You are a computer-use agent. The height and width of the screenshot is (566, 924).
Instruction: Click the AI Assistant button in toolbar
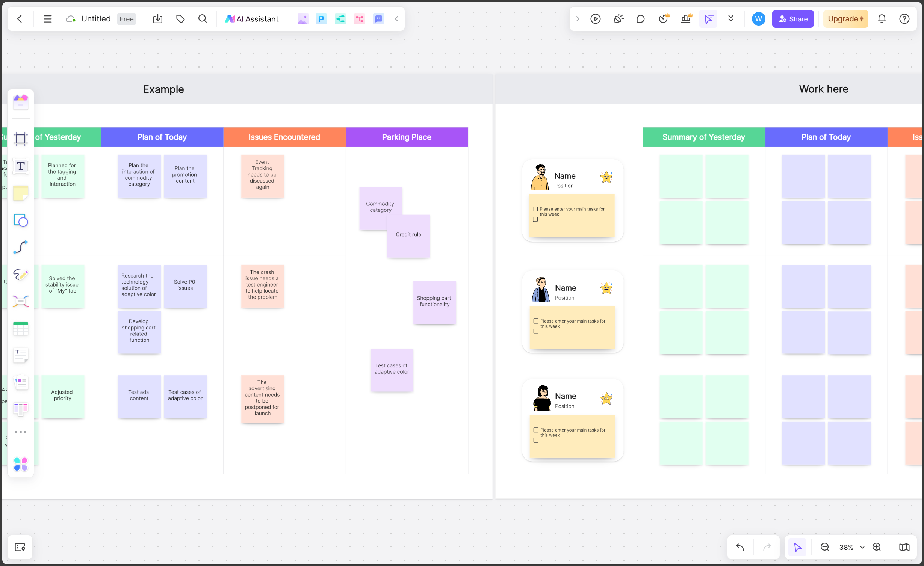click(x=253, y=18)
